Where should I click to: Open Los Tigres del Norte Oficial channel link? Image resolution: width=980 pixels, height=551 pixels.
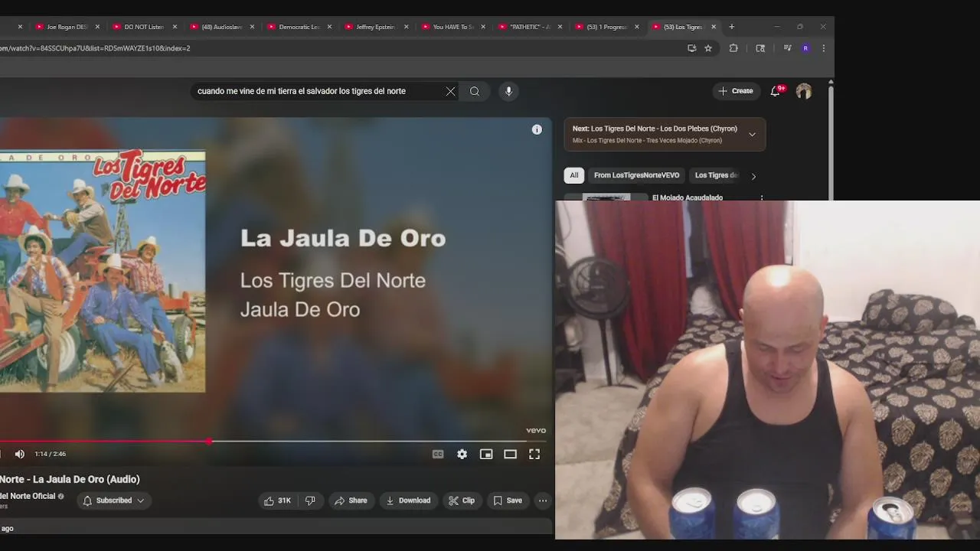[x=28, y=496]
